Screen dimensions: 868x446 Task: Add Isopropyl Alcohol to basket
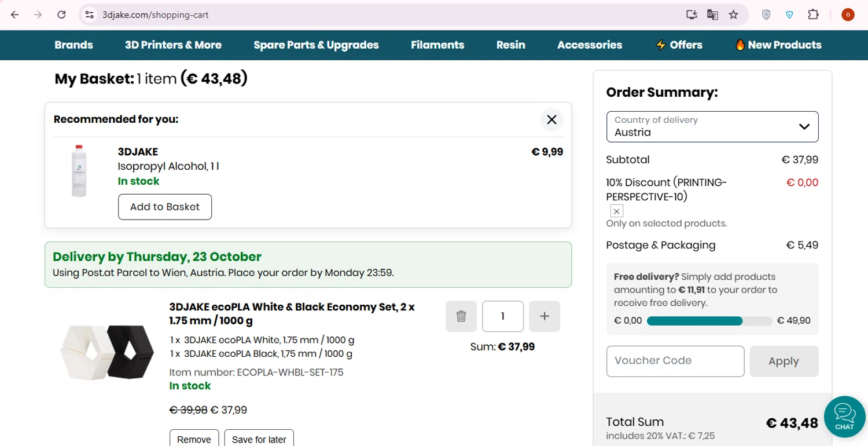pyautogui.click(x=165, y=207)
